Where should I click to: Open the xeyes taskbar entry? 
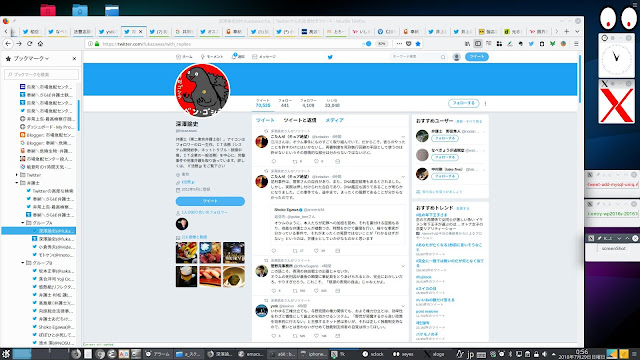point(403,354)
